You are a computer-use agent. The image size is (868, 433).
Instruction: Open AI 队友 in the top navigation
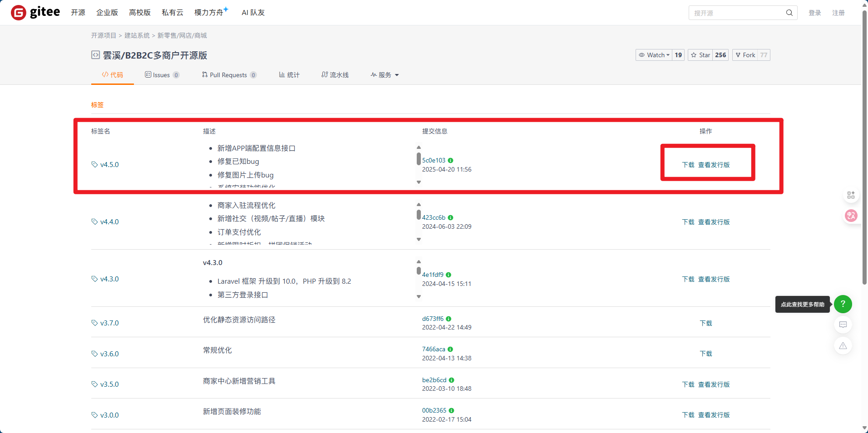[253, 13]
